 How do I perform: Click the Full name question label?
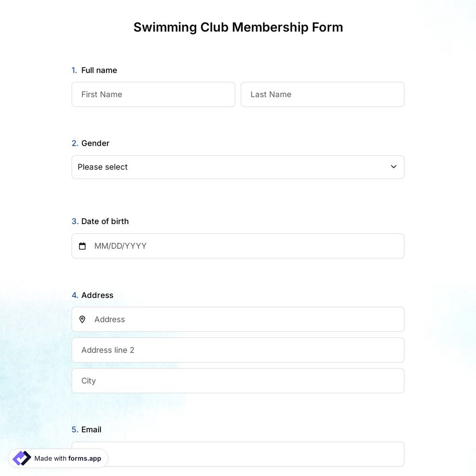99,70
